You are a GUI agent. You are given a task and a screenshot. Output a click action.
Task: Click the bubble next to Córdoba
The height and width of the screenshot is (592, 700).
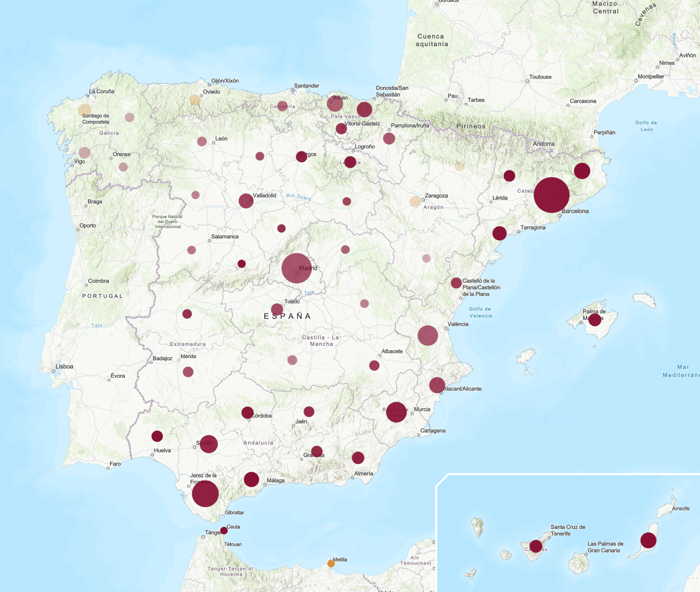coord(248,413)
